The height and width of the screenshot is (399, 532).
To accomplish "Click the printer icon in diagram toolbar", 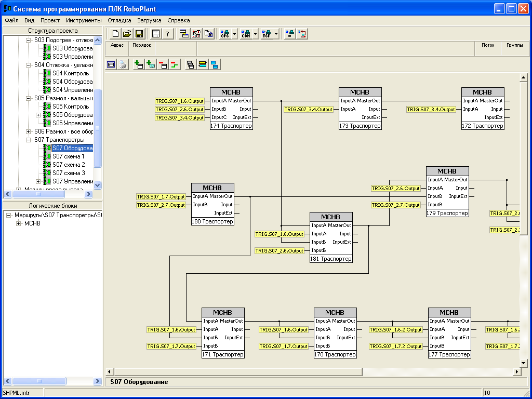I will 122,64.
